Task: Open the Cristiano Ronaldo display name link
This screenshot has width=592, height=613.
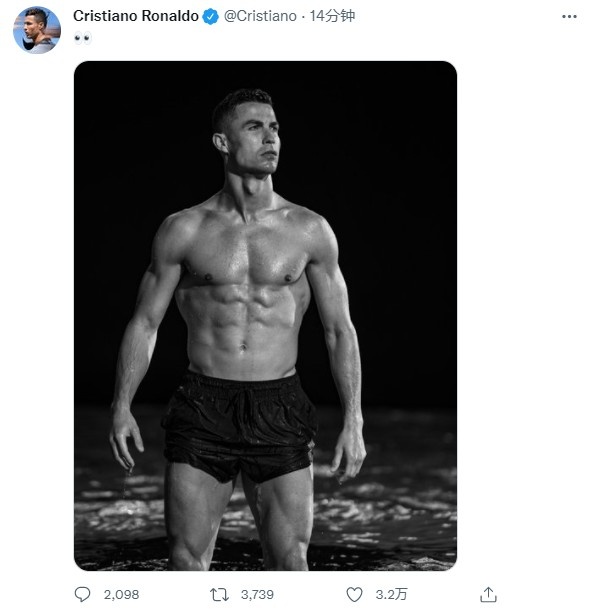Action: [x=136, y=16]
